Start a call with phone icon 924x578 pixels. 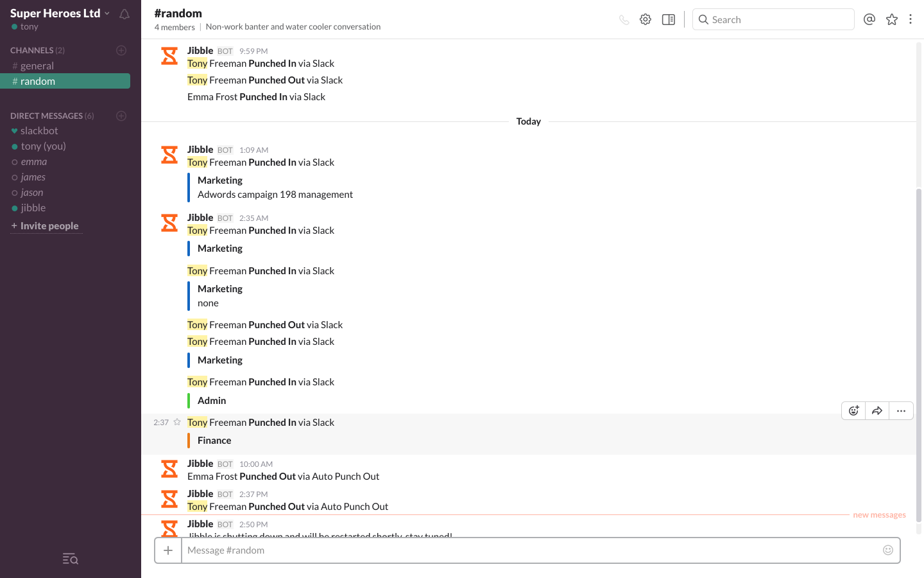click(624, 20)
